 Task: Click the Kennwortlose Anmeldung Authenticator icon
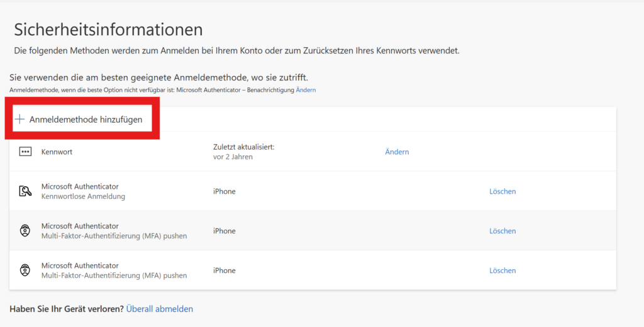pos(25,192)
